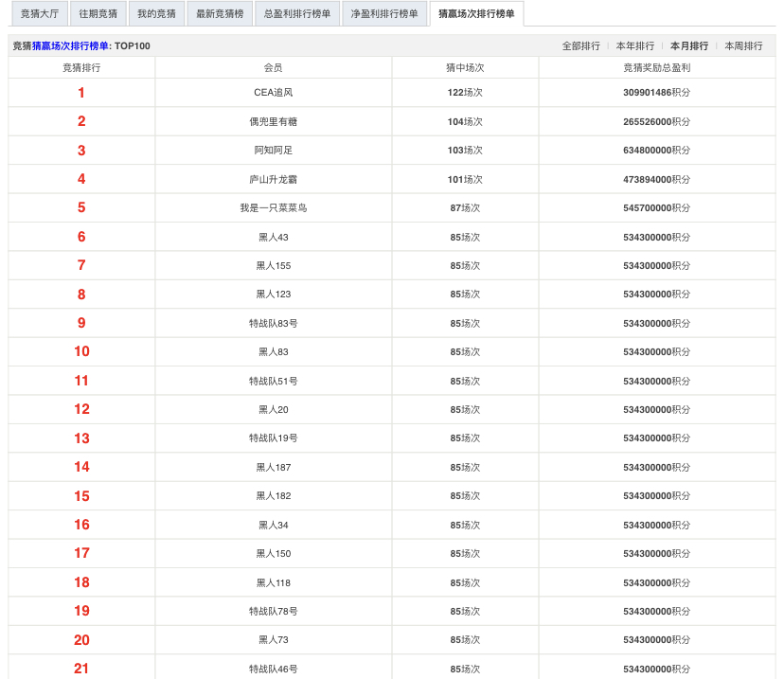Switch to 本周排行 filter
Screen dimensions: 784x679
[743, 45]
